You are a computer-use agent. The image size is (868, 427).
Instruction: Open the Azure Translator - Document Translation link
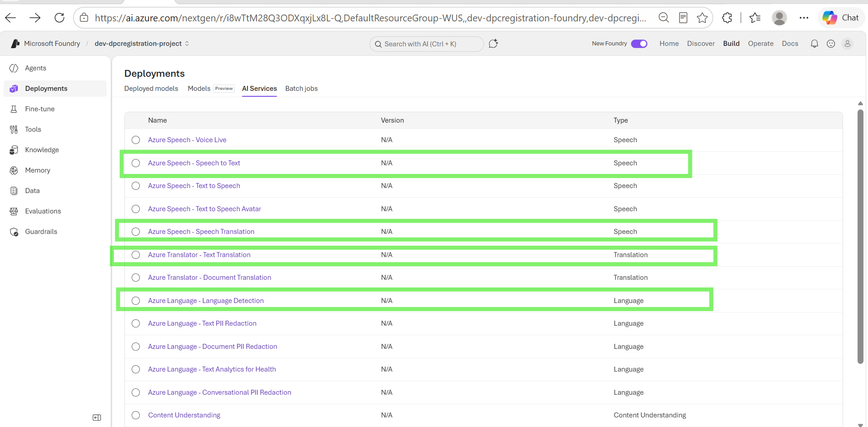[209, 278]
